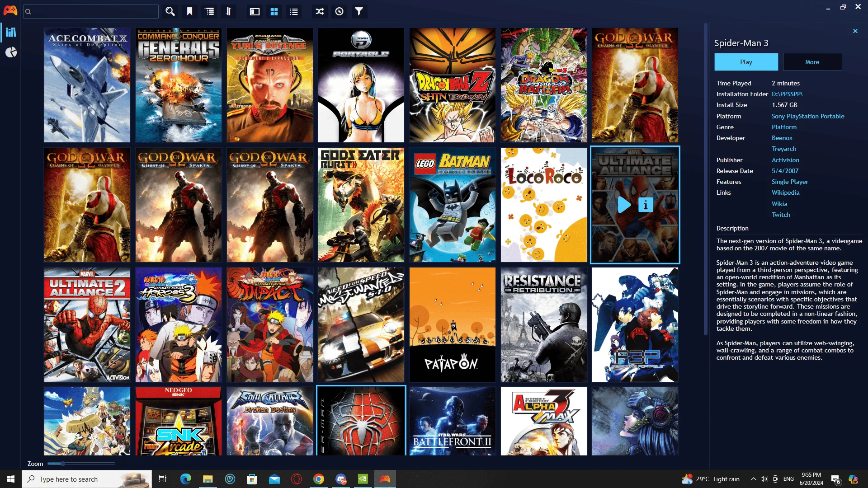The width and height of the screenshot is (868, 488).
Task: Select SNK Arcade Classics cover
Action: 179,421
